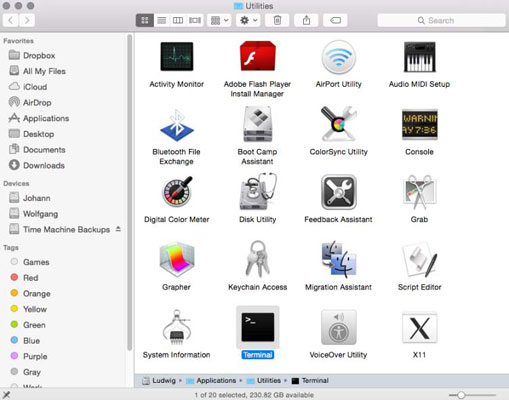Open the Bluetooth File Exchange icon
The width and height of the screenshot is (509, 400).
click(x=177, y=125)
